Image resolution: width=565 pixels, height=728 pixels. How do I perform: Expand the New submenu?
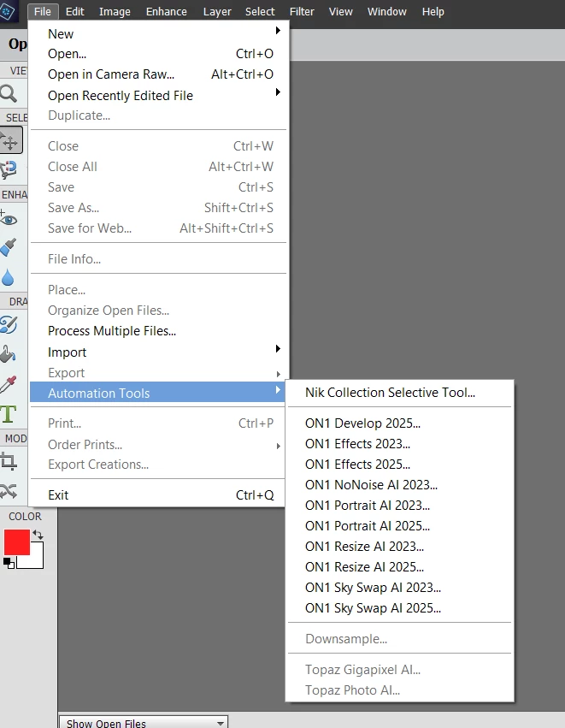coord(159,33)
